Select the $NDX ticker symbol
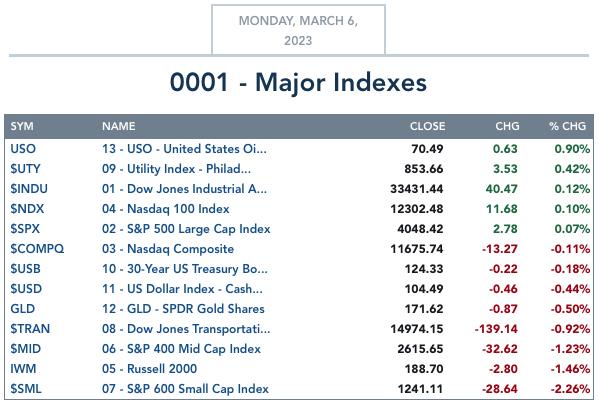Image resolution: width=599 pixels, height=407 pixels. point(27,209)
